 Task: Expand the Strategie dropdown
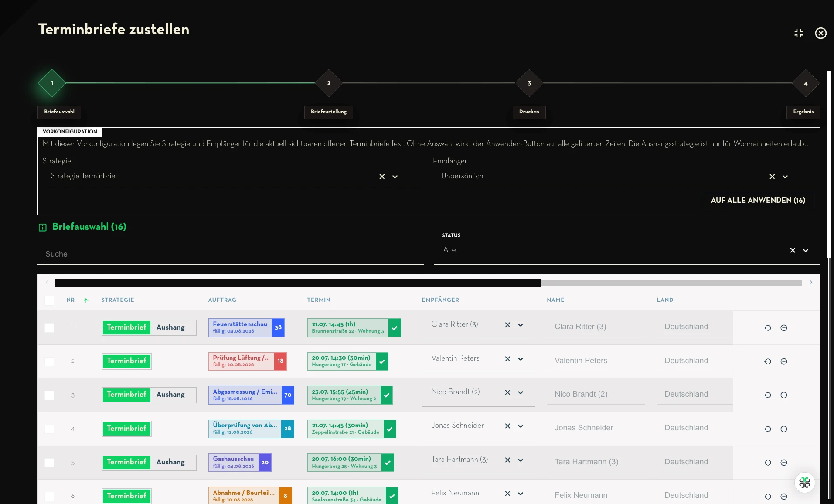click(395, 177)
